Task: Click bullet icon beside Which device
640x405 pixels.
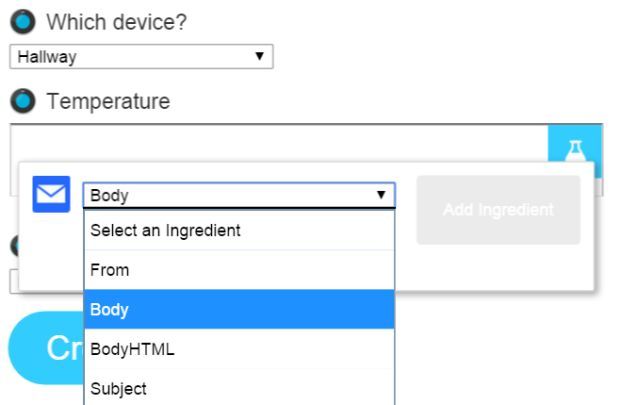Action: point(23,22)
